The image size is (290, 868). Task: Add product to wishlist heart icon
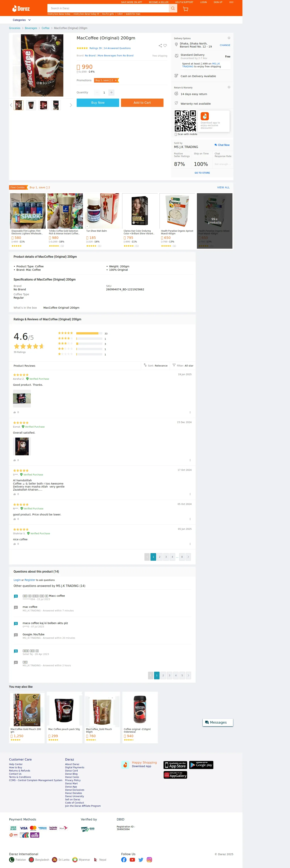coord(165,45)
